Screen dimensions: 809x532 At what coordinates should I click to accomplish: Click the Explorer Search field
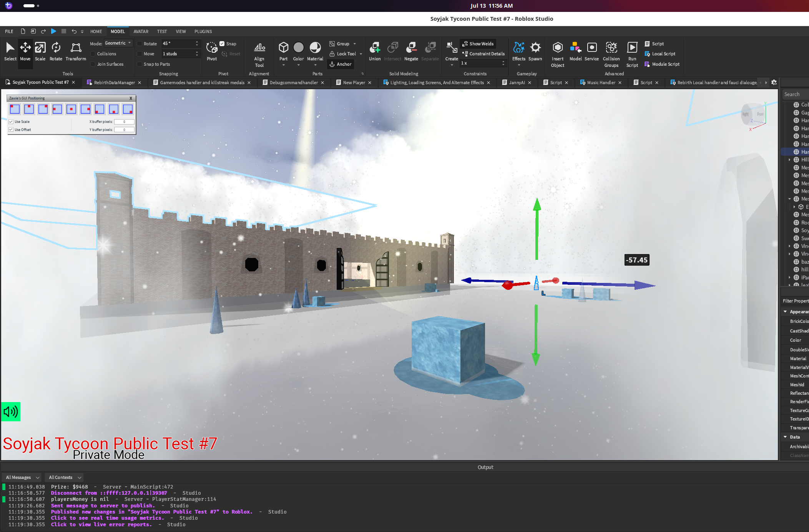tap(796, 94)
